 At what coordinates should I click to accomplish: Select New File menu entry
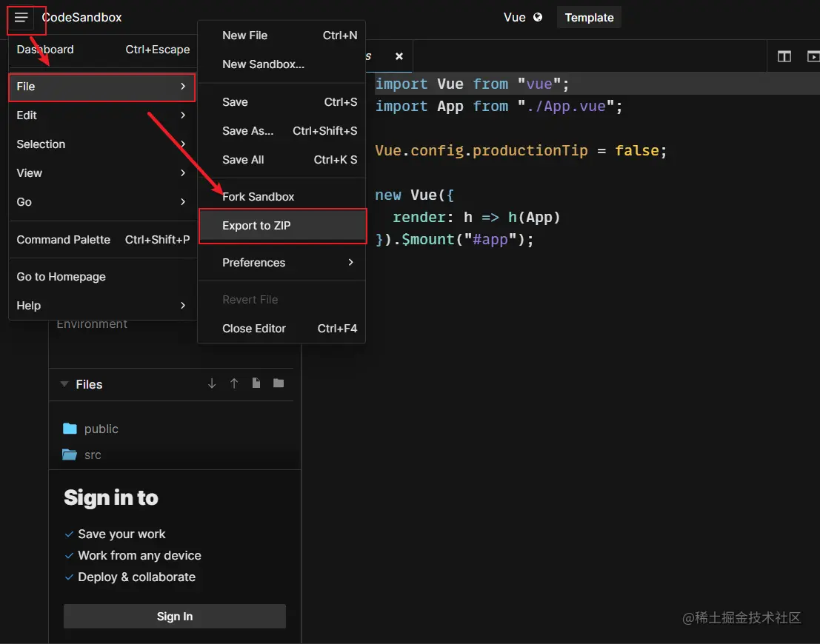[x=281, y=35]
